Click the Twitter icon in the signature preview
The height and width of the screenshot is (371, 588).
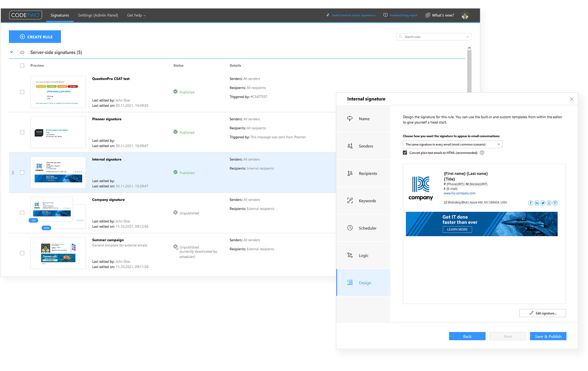(x=542, y=203)
